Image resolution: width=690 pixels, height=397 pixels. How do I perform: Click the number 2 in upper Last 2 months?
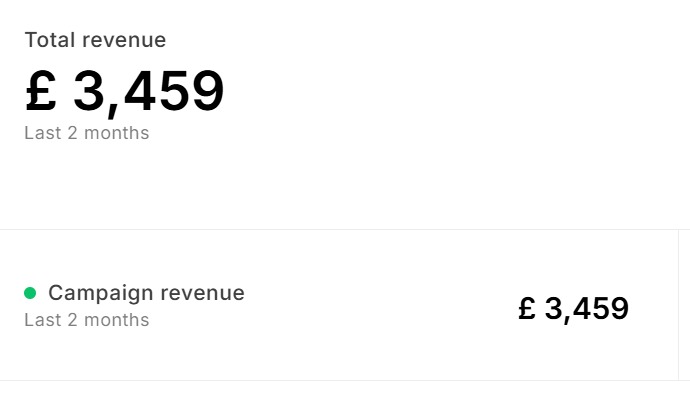point(72,133)
